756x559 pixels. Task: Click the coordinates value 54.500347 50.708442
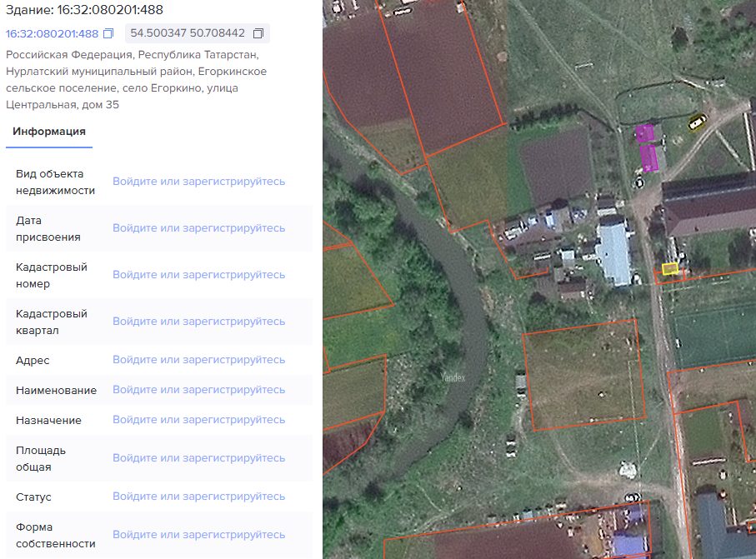pos(188,33)
